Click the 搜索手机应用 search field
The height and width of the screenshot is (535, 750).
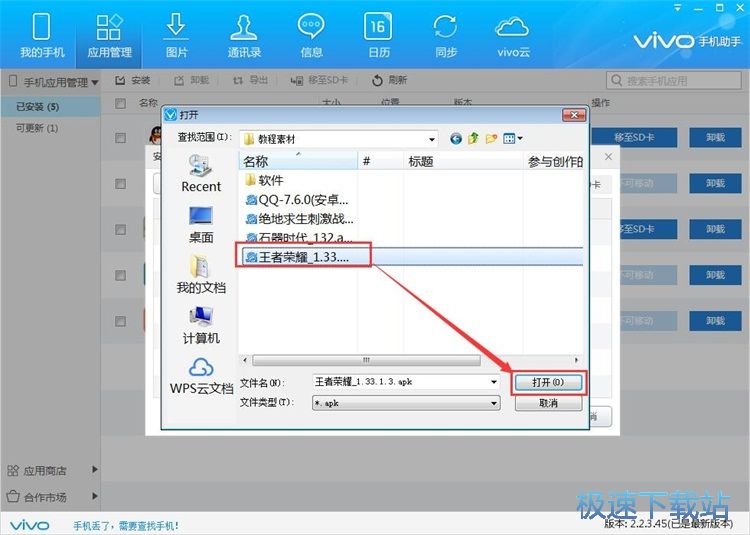point(674,80)
